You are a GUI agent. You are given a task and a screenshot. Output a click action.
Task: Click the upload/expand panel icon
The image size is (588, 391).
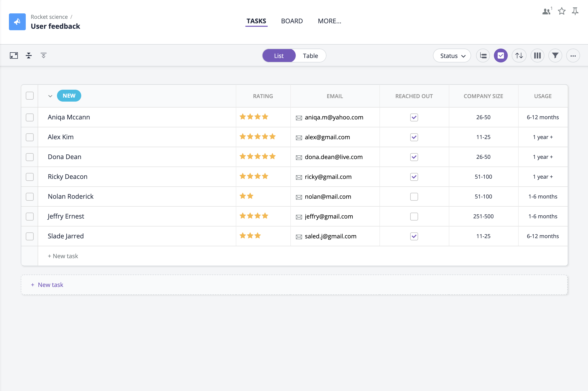click(x=14, y=56)
